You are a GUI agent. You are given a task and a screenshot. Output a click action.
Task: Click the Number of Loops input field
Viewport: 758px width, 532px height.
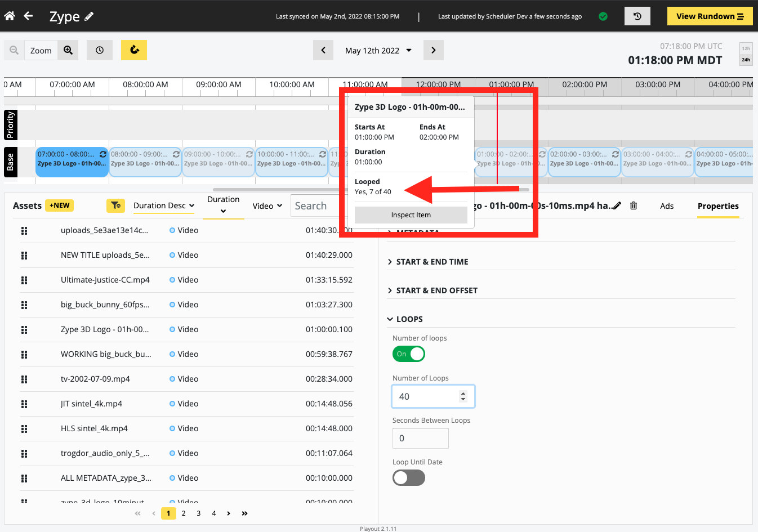[434, 396]
